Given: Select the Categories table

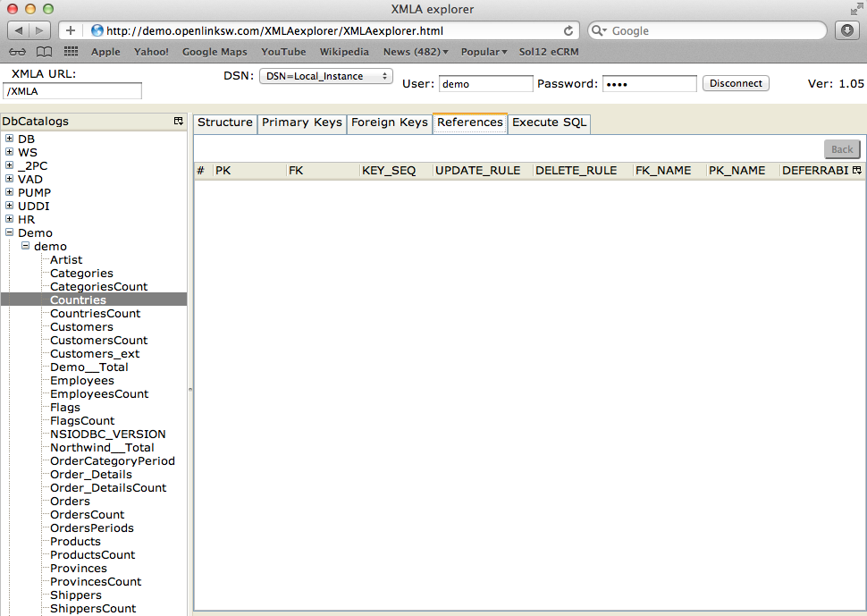Looking at the screenshot, I should [x=81, y=274].
